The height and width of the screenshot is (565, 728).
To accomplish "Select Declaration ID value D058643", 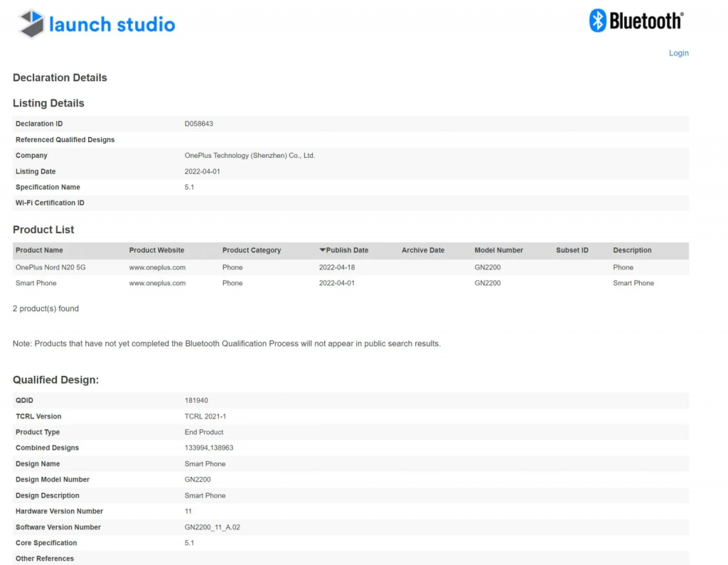I will (x=199, y=124).
